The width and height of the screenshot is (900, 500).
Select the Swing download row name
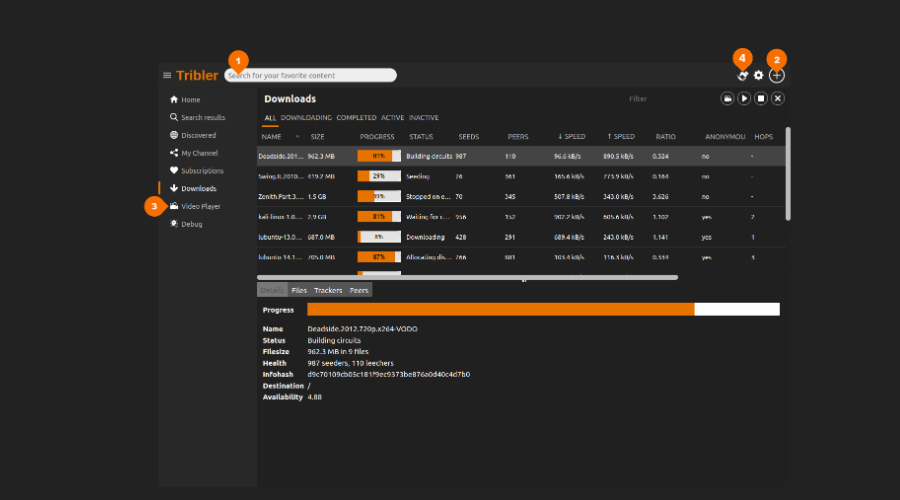click(x=281, y=176)
